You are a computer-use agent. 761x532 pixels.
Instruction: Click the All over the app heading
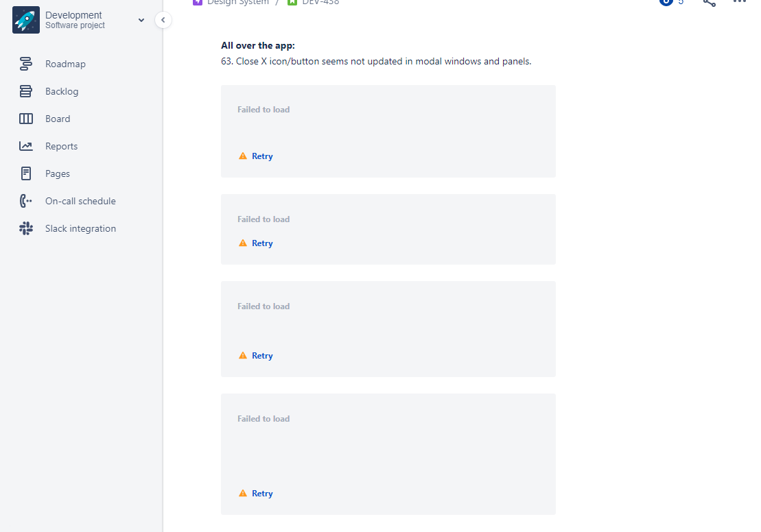(x=258, y=45)
